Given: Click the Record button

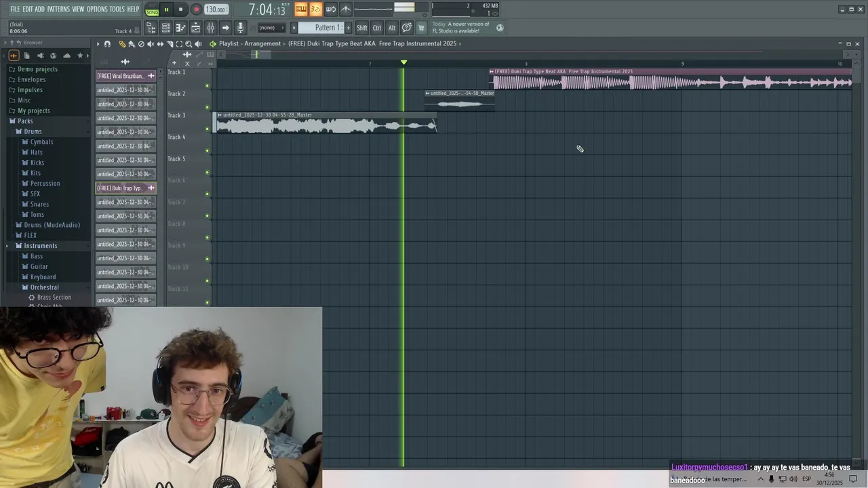Looking at the screenshot, I should [196, 9].
